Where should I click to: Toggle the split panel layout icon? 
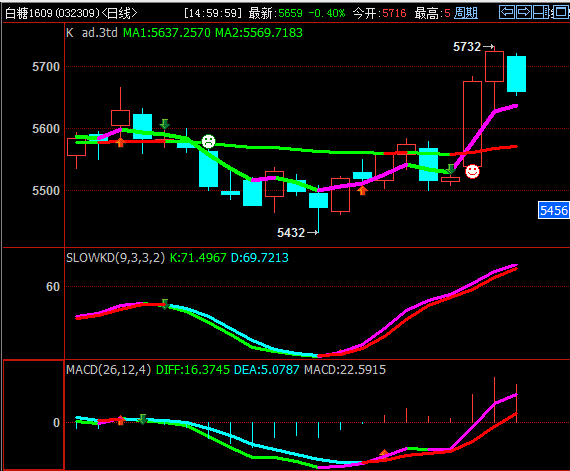(x=542, y=12)
